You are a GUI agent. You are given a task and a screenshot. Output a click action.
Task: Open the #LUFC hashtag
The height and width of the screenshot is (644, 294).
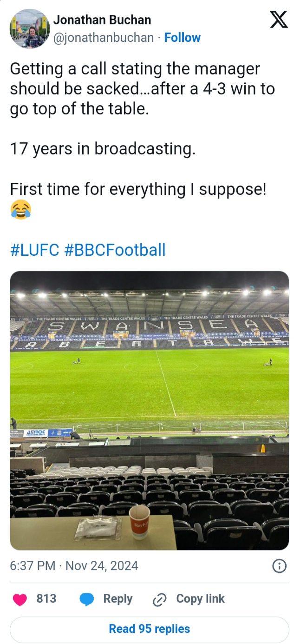[34, 250]
